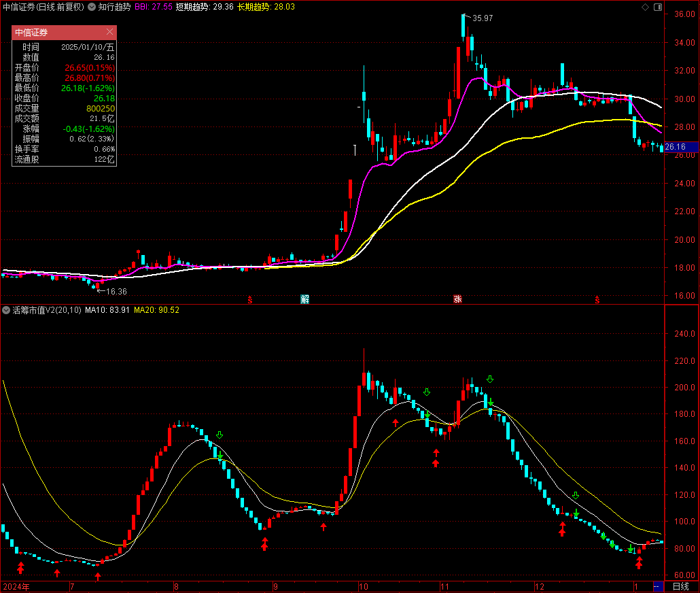This screenshot has height=593, width=700.
Task: Click the 26.16 current price tag
Action: [675, 147]
